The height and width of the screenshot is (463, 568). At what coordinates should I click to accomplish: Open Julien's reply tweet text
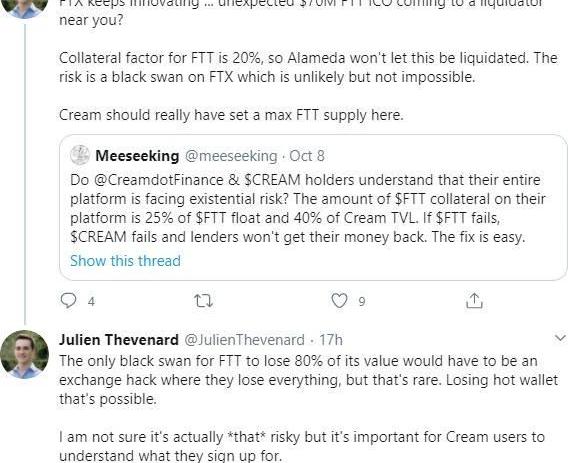tap(309, 408)
